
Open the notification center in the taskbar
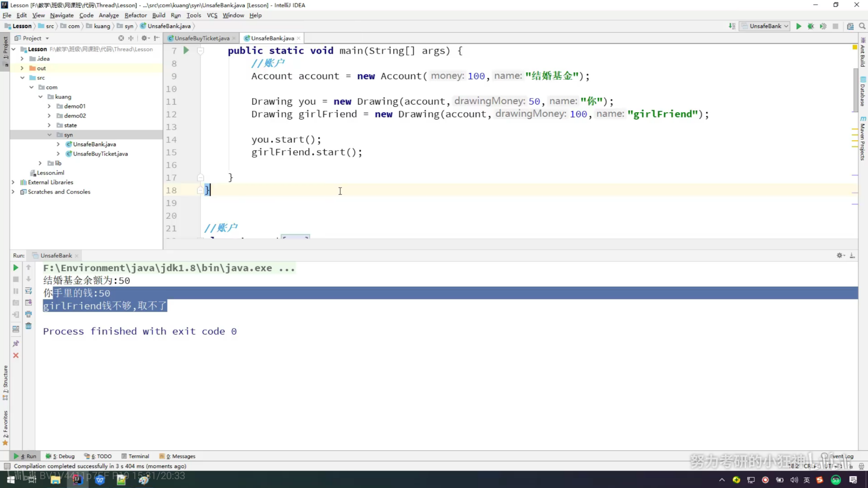853,480
